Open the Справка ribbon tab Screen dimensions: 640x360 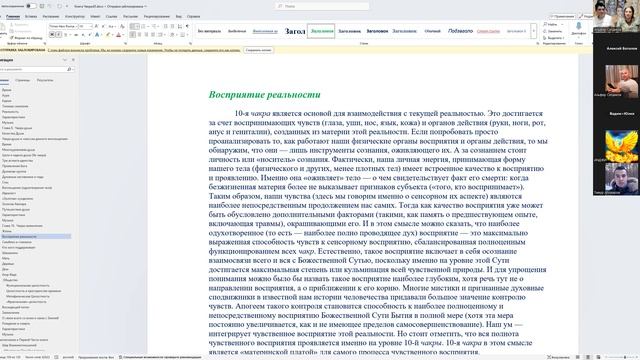click(x=193, y=16)
